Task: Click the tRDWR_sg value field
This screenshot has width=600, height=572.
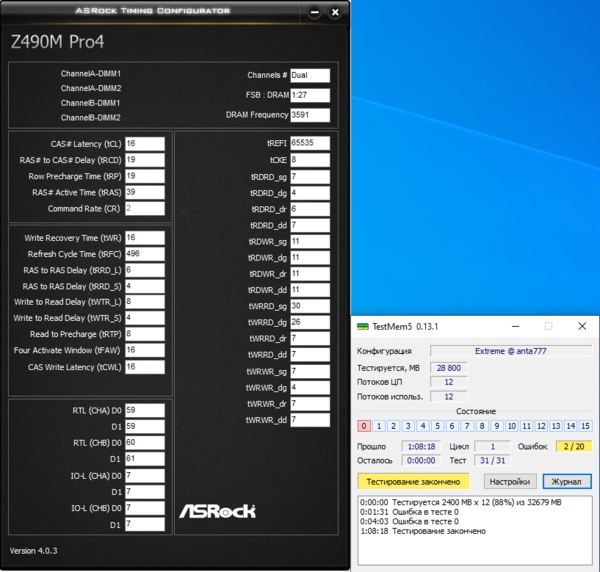Action: click(310, 241)
